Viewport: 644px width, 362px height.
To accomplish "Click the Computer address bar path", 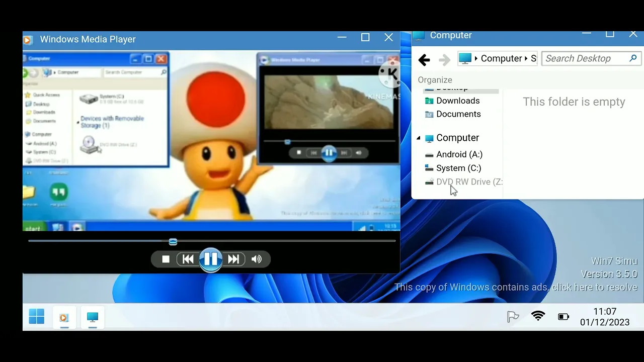I will tap(498, 58).
